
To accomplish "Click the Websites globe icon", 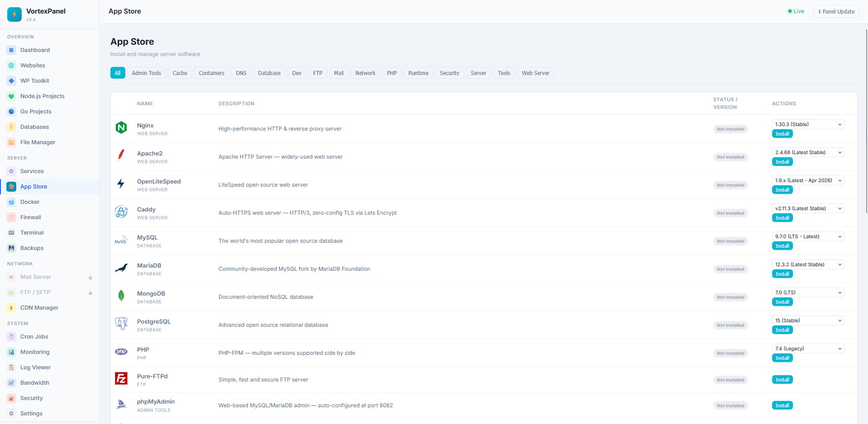I will (x=12, y=66).
